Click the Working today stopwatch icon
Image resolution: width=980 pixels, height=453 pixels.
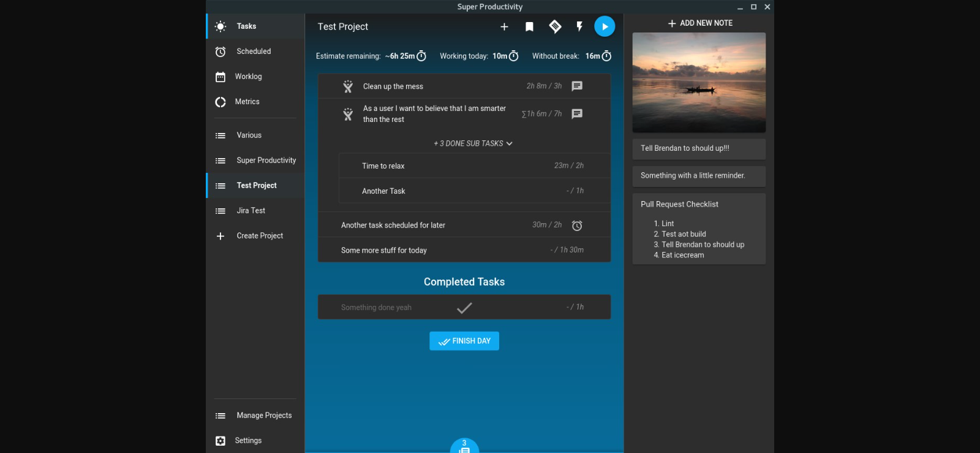pos(514,56)
